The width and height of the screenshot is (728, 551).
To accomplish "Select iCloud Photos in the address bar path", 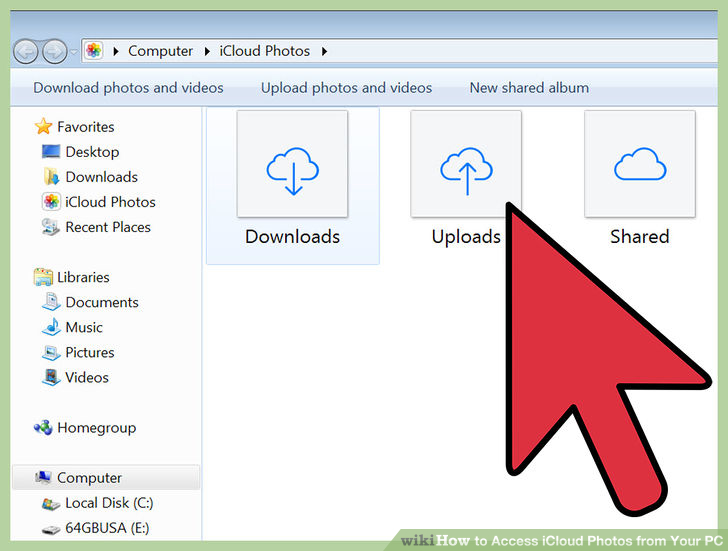I will point(265,51).
